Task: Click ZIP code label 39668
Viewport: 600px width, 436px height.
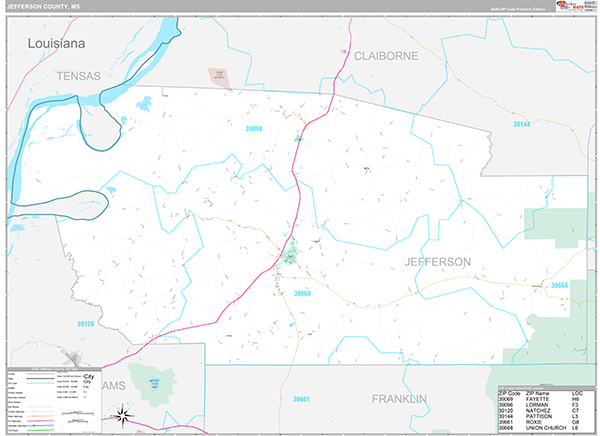Action: tap(559, 285)
